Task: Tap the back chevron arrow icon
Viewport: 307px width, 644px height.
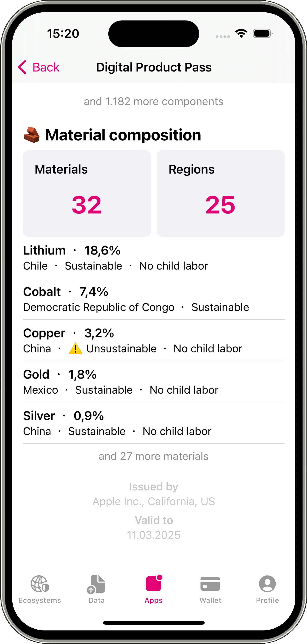Action: tap(22, 67)
